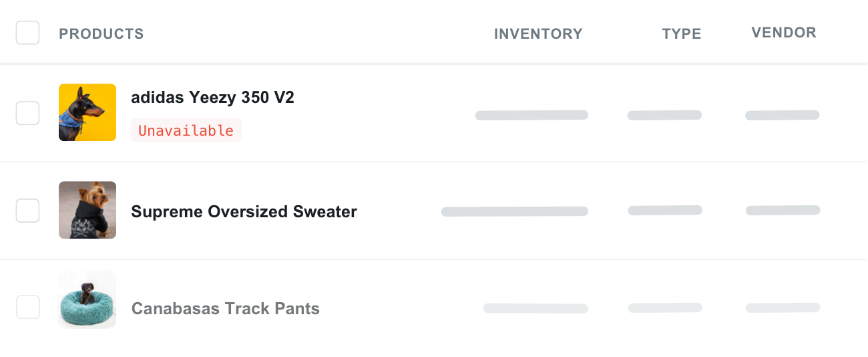Click the inventory bar for Supreme Oversized Sweater
The width and height of the screenshot is (868, 357).
click(x=514, y=212)
